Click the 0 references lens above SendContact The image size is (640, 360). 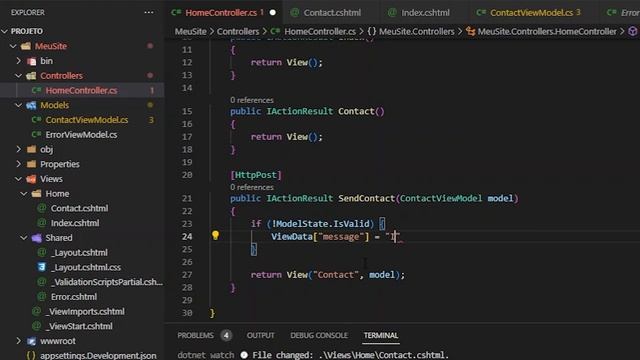[x=251, y=187]
